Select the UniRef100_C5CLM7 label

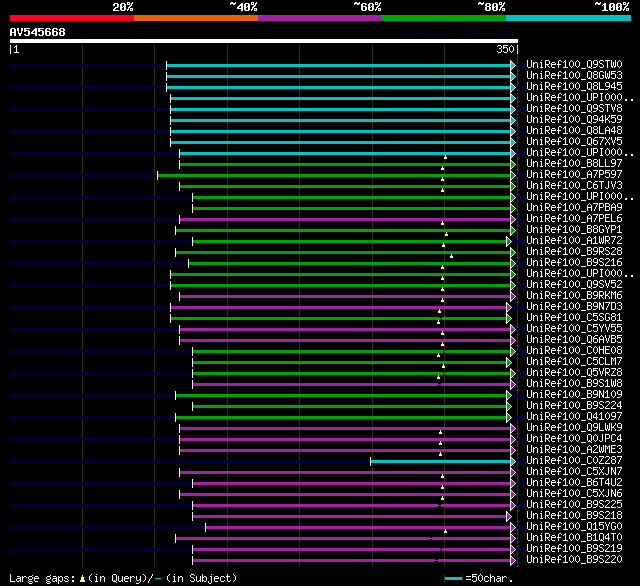[574, 362]
